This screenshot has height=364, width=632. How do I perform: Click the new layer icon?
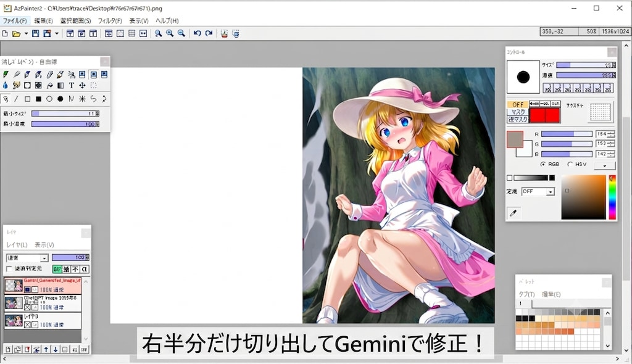[8, 349]
